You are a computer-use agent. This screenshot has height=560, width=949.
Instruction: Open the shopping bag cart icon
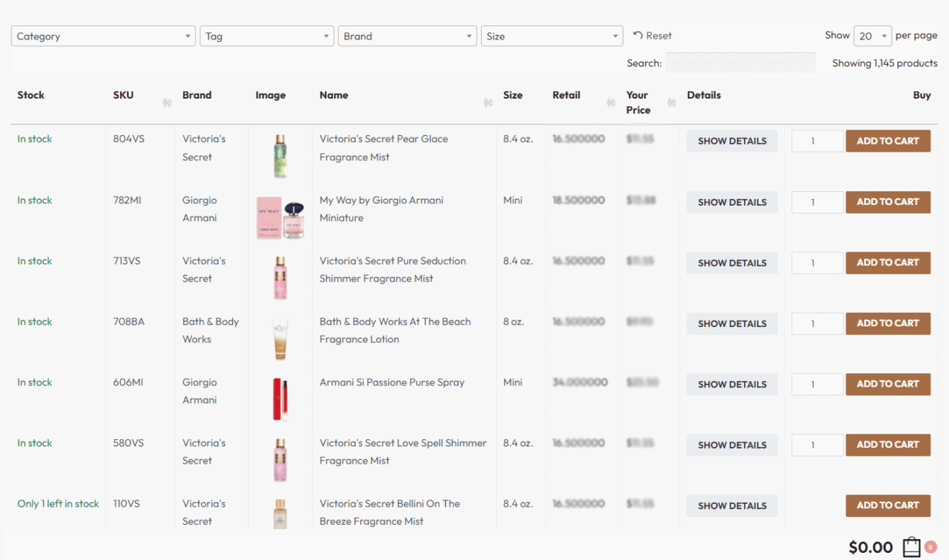pos(911,547)
